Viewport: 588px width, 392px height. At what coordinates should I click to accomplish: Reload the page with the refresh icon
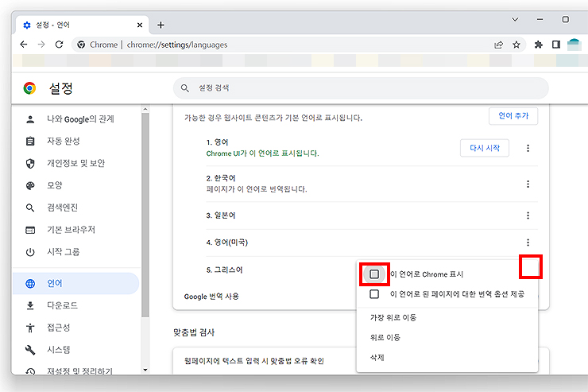coord(59,45)
